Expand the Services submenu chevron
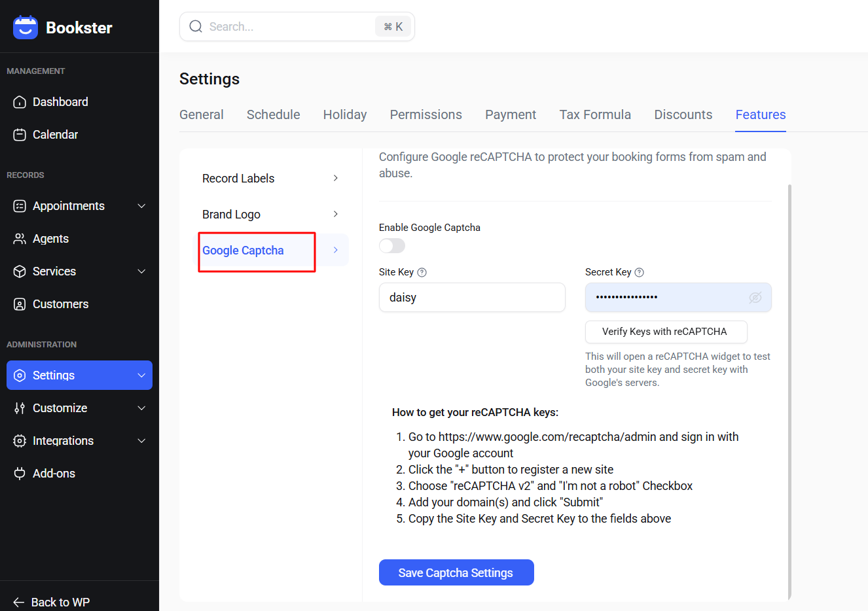This screenshot has width=868, height=611. 141,271
